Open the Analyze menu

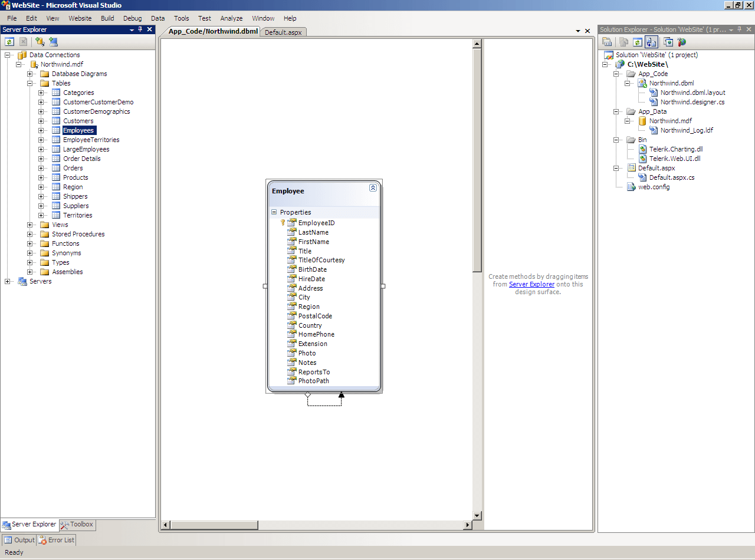[x=231, y=18]
